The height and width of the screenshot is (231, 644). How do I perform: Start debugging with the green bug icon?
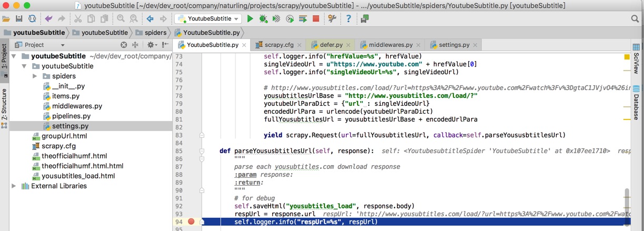point(263,19)
